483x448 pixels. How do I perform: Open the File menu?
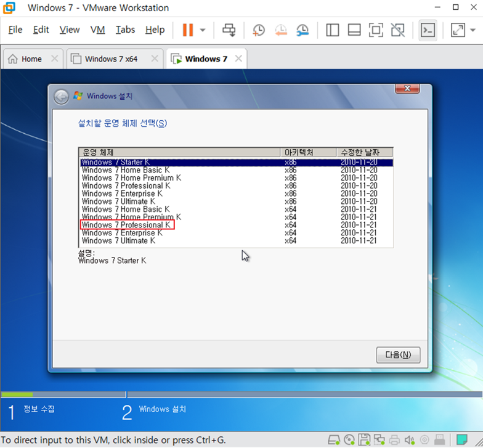[x=15, y=30]
